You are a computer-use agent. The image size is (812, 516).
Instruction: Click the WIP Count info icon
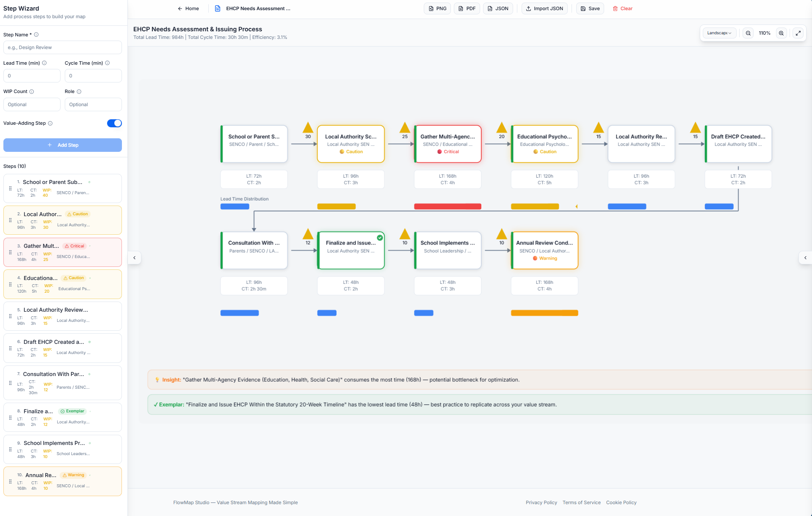pyautogui.click(x=32, y=91)
